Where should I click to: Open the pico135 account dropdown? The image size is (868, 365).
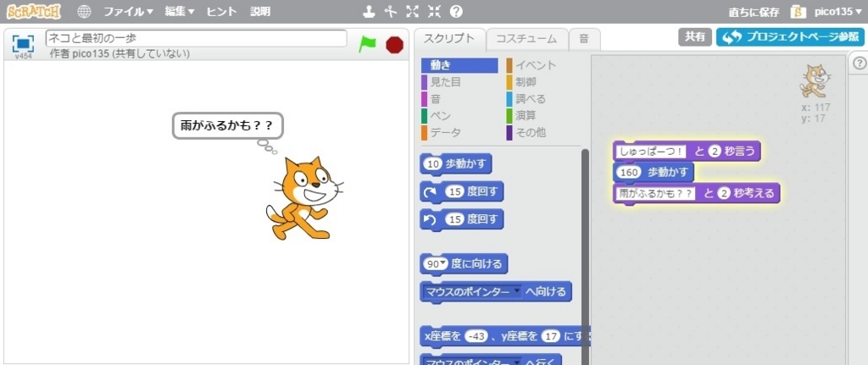tap(837, 12)
